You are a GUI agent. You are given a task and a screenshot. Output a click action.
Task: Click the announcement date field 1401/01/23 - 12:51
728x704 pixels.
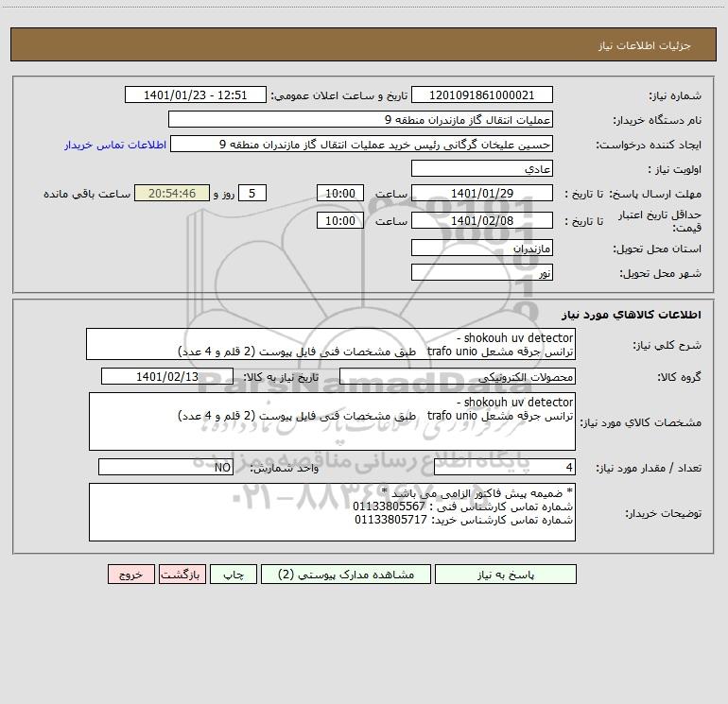[x=196, y=94]
